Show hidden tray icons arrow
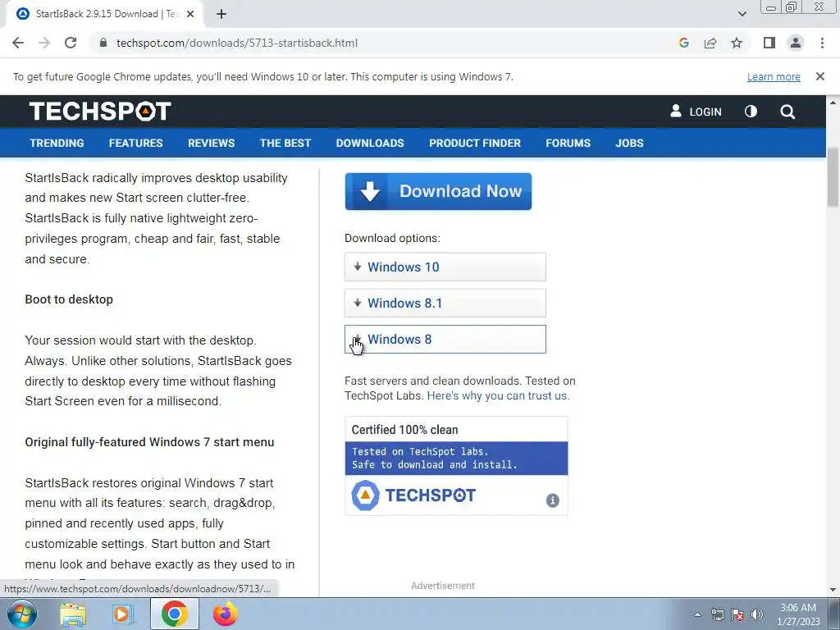Screen dimensions: 840x630 (697, 614)
